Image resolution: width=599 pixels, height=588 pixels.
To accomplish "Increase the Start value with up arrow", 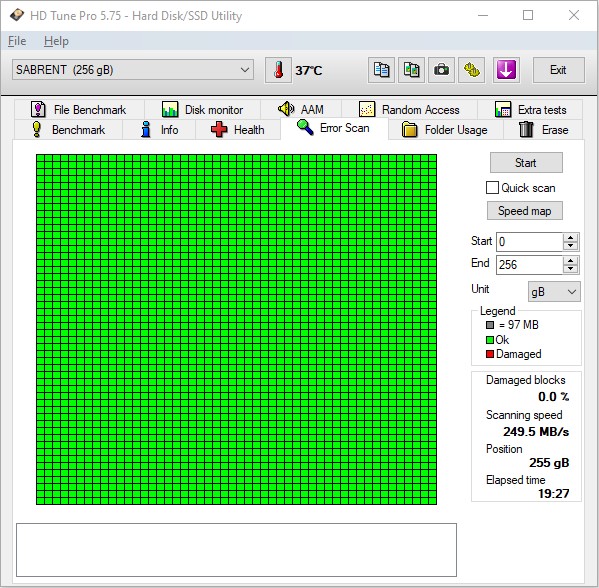I will (570, 238).
